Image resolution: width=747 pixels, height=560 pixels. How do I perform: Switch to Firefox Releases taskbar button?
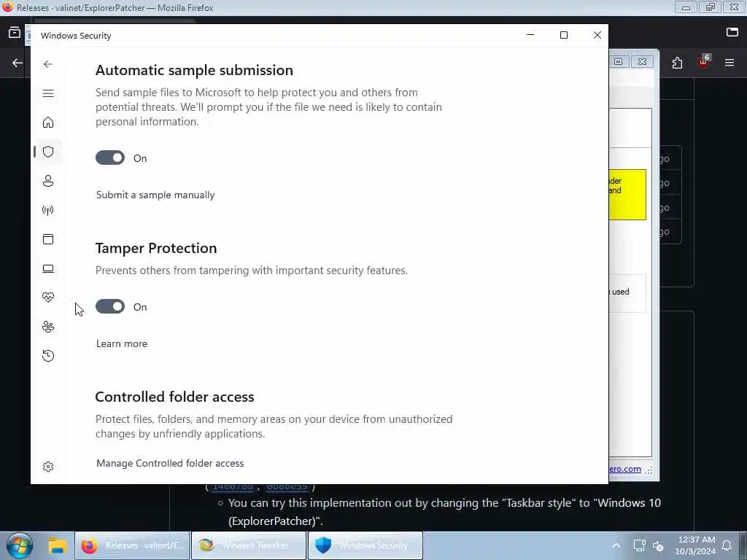(x=133, y=545)
